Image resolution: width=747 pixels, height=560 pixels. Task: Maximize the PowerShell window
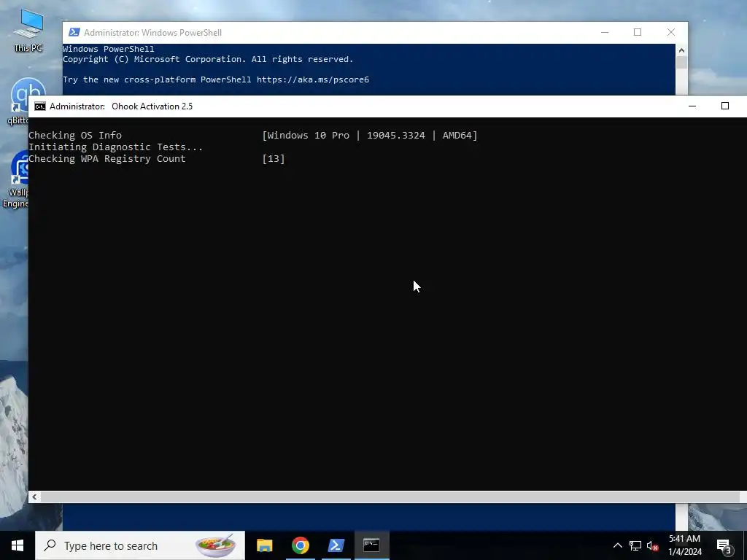[x=638, y=32]
